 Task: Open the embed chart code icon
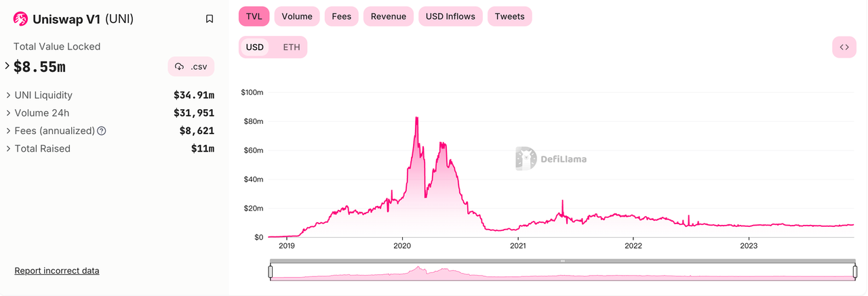pyautogui.click(x=844, y=47)
